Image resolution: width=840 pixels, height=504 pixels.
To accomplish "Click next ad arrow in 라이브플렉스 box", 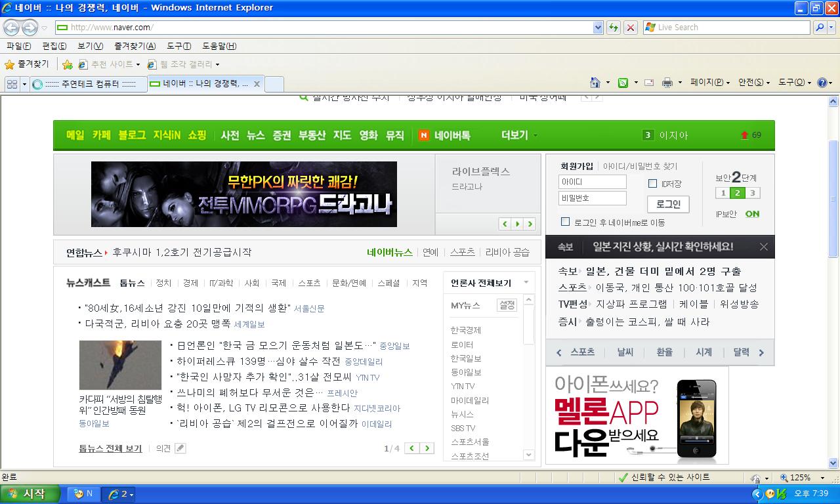I will [530, 224].
